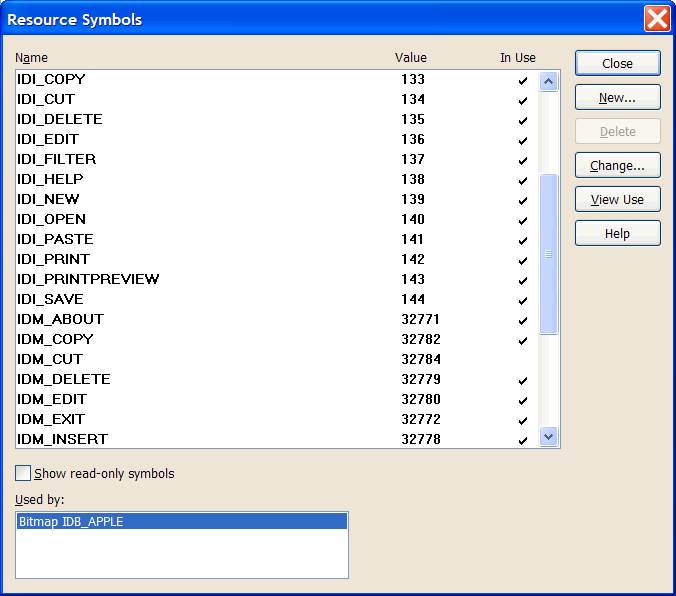676x596 pixels.
Task: Select the IDI_PRINTPREVIEW symbol
Action: (277, 279)
